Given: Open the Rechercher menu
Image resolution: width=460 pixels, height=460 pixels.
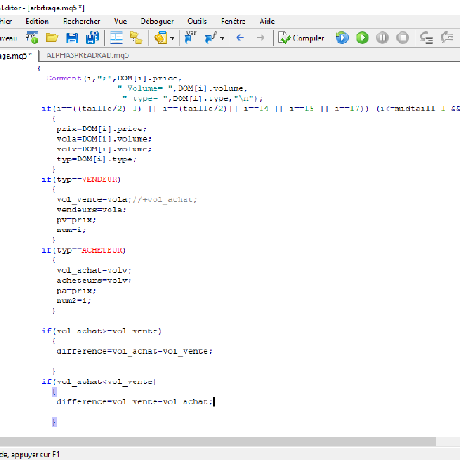Looking at the screenshot, I should pyautogui.click(x=82, y=21).
